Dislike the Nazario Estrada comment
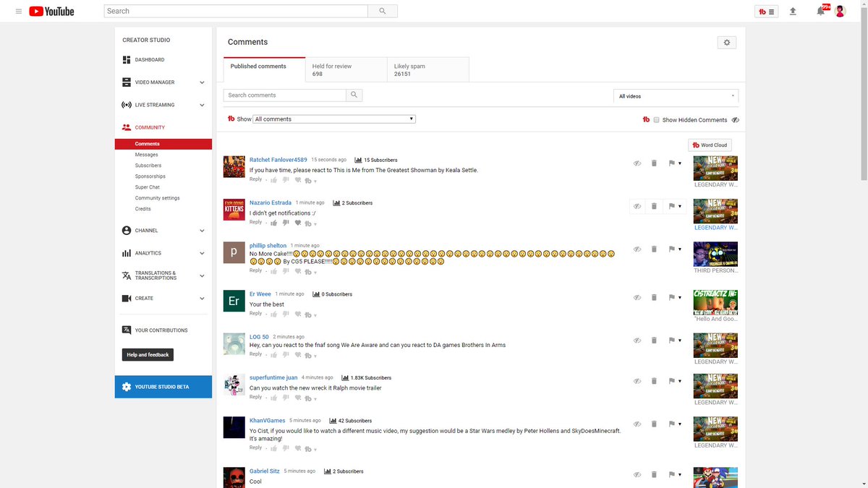 286,223
